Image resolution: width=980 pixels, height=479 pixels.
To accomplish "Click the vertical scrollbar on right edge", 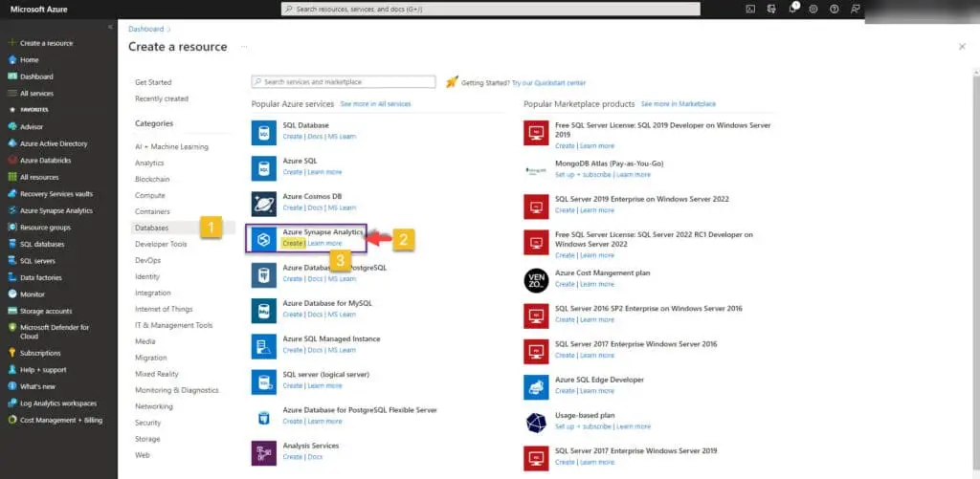I will [x=975, y=272].
